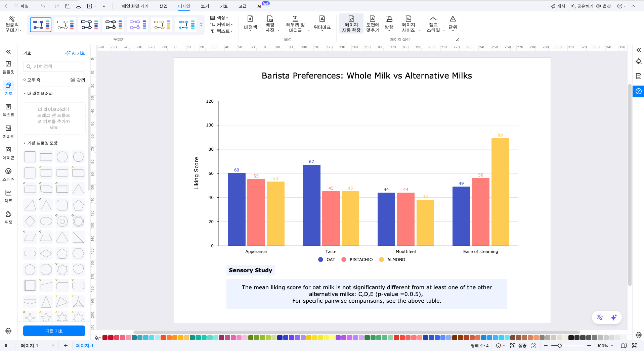Click the 기호 검색 search field
Image resolution: width=644 pixels, height=351 pixels.
54,66
